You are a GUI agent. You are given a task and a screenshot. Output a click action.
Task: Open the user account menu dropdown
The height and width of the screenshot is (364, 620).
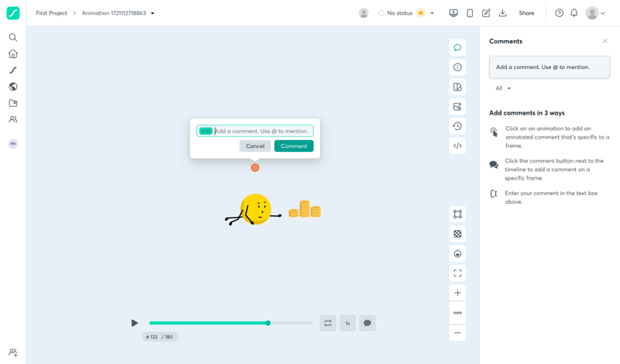coord(595,13)
